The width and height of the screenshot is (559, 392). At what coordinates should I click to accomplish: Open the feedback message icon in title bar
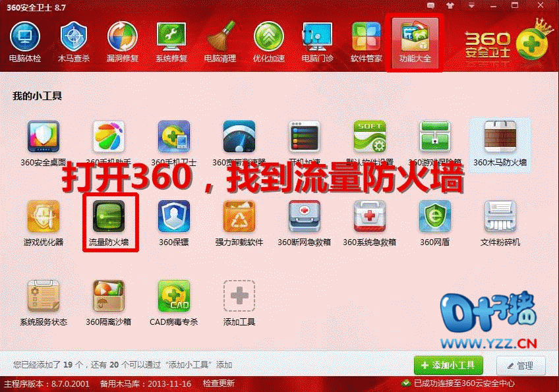[430, 5]
